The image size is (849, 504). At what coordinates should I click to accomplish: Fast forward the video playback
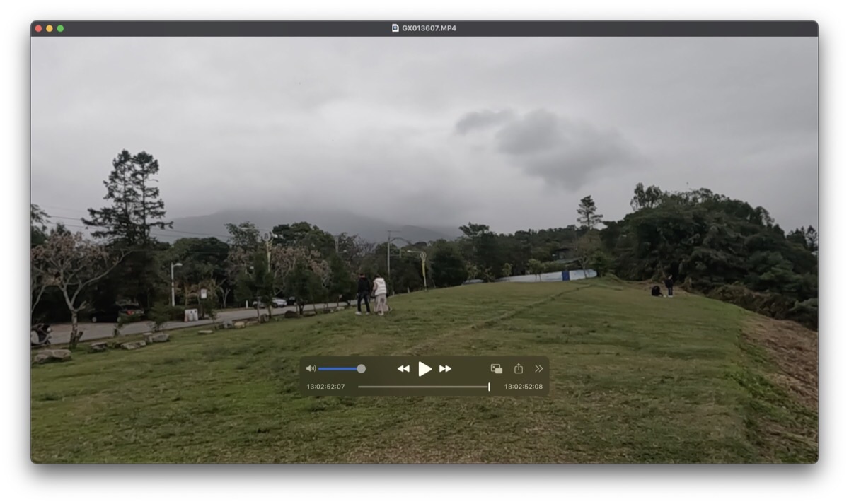(x=445, y=368)
